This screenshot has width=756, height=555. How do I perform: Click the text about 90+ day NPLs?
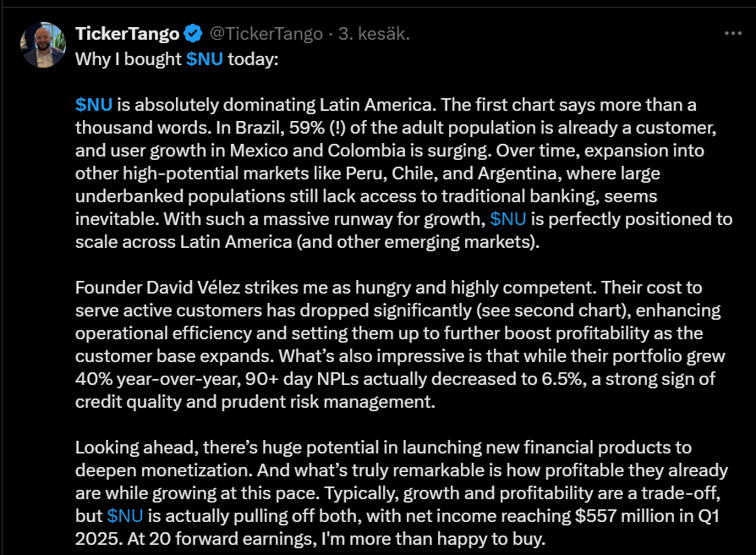click(x=414, y=379)
